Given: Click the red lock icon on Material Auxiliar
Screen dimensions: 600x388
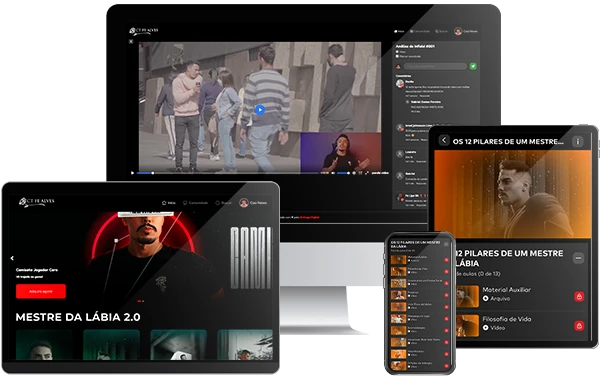Looking at the screenshot, I should 579,297.
